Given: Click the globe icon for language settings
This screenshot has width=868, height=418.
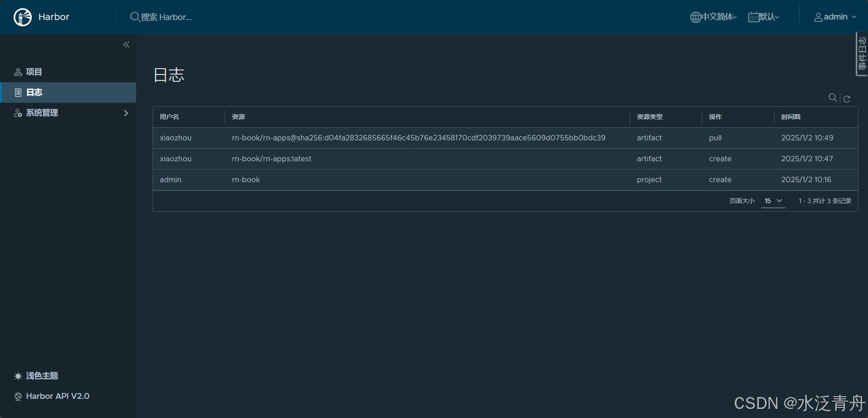Looking at the screenshot, I should [695, 17].
